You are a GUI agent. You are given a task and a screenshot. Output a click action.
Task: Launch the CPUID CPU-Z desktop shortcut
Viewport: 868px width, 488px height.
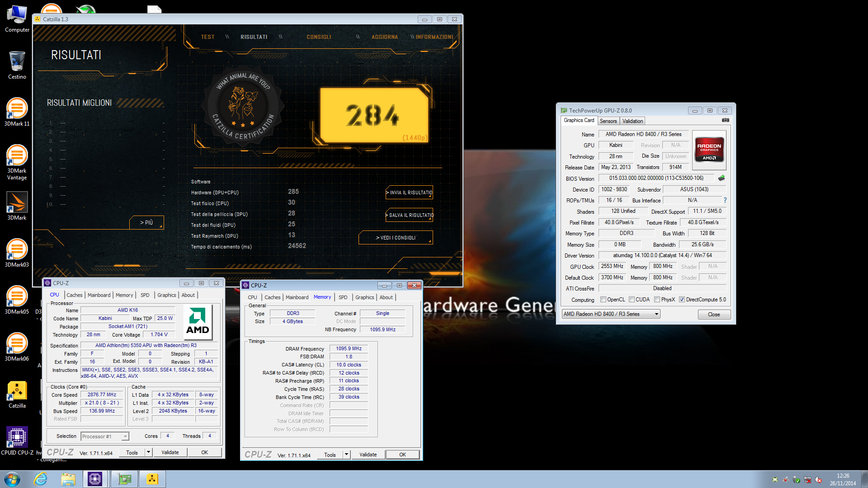tap(17, 441)
